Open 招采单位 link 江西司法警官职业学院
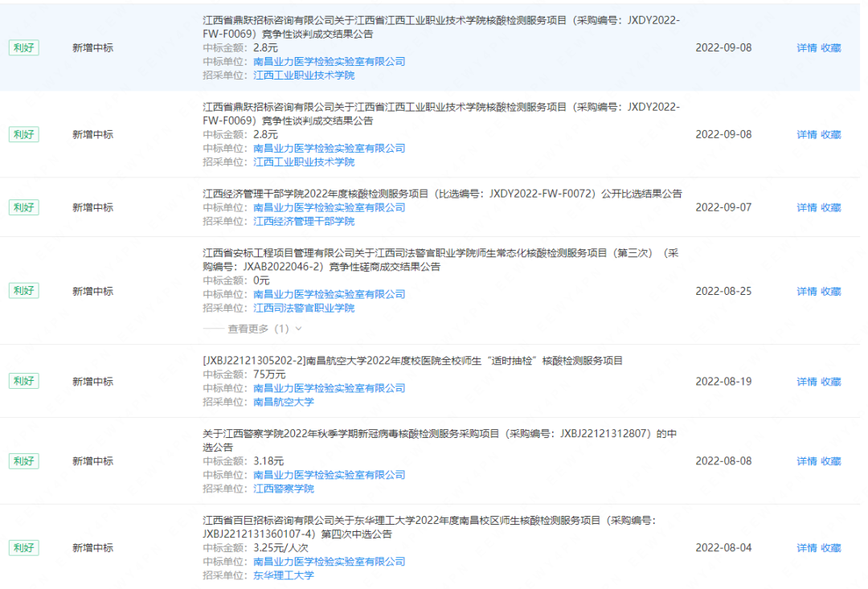The image size is (868, 589). click(304, 308)
